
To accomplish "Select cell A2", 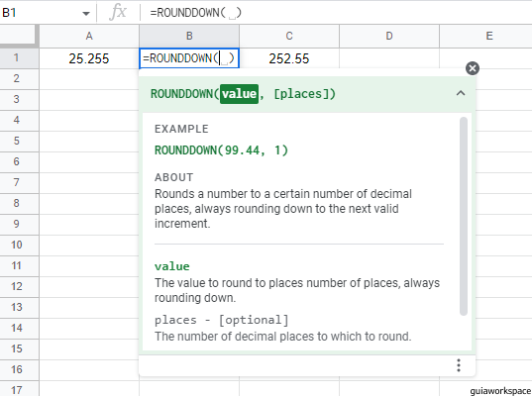I will (x=89, y=79).
